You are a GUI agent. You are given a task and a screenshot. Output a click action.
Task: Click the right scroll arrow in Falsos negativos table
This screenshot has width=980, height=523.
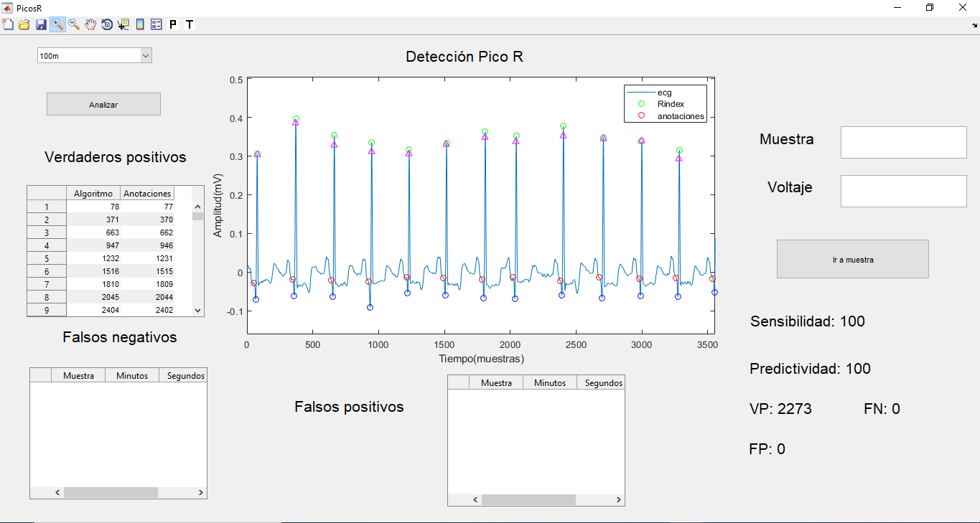tap(201, 492)
